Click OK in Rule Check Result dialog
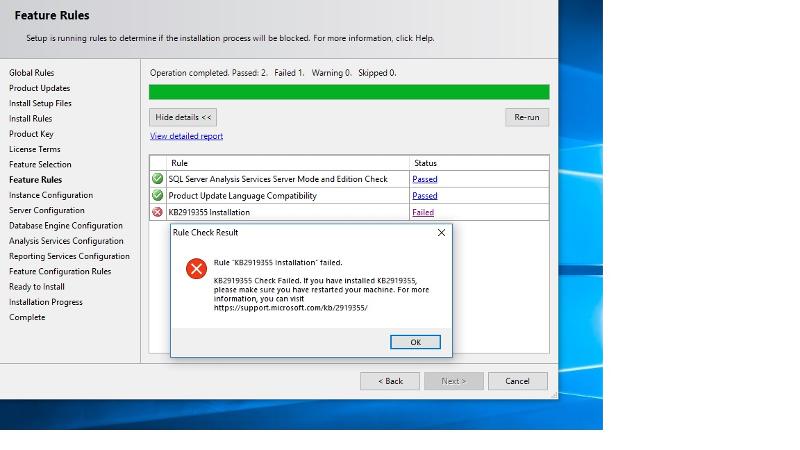Screen dimensions: 800x450 point(415,342)
